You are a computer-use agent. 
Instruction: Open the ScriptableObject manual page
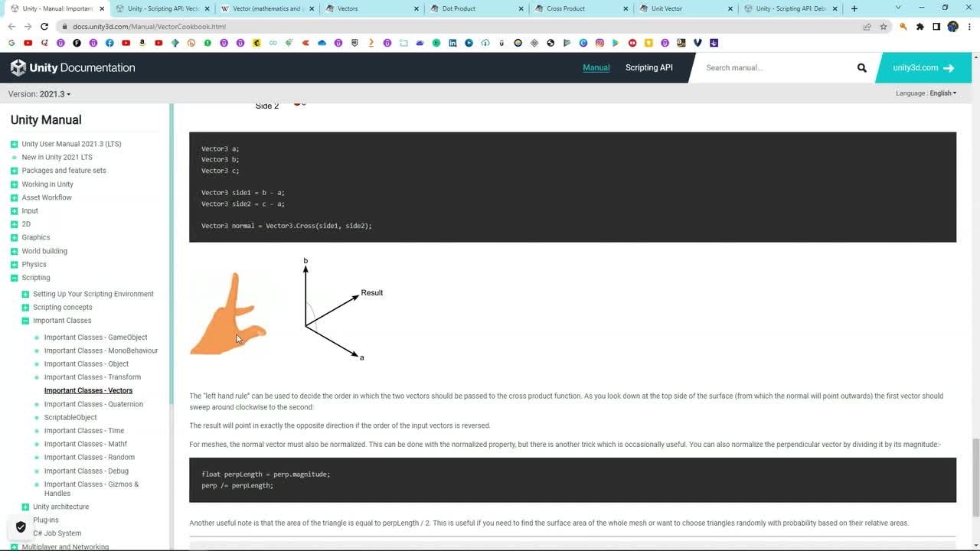pyautogui.click(x=70, y=417)
